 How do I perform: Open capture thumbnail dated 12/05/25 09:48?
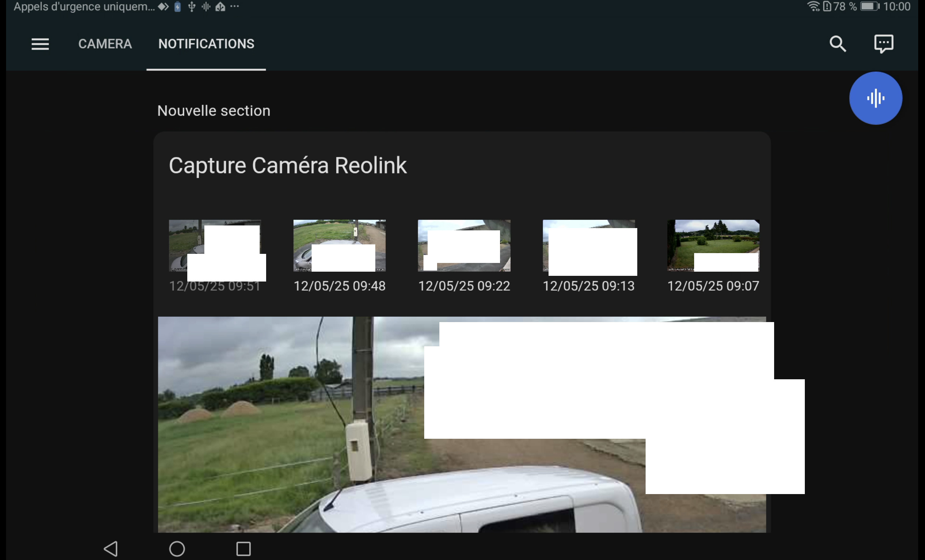[340, 246]
